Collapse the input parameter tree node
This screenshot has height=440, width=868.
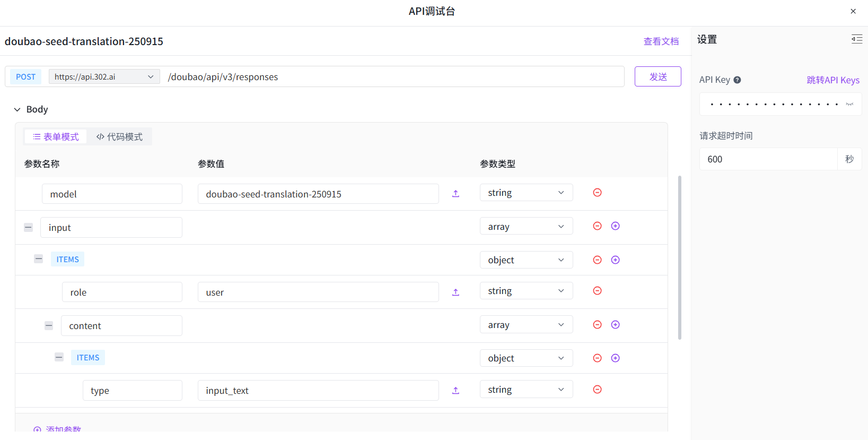pyautogui.click(x=29, y=227)
